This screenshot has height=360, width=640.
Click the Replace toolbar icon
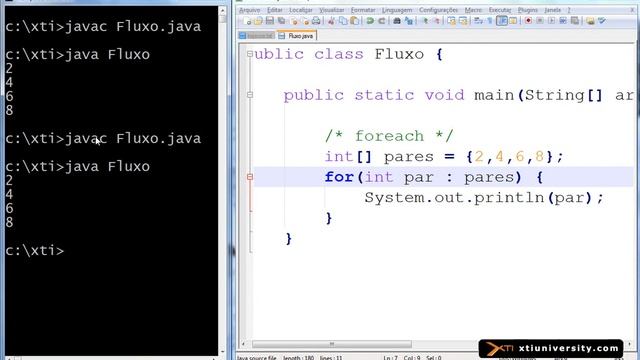409,21
